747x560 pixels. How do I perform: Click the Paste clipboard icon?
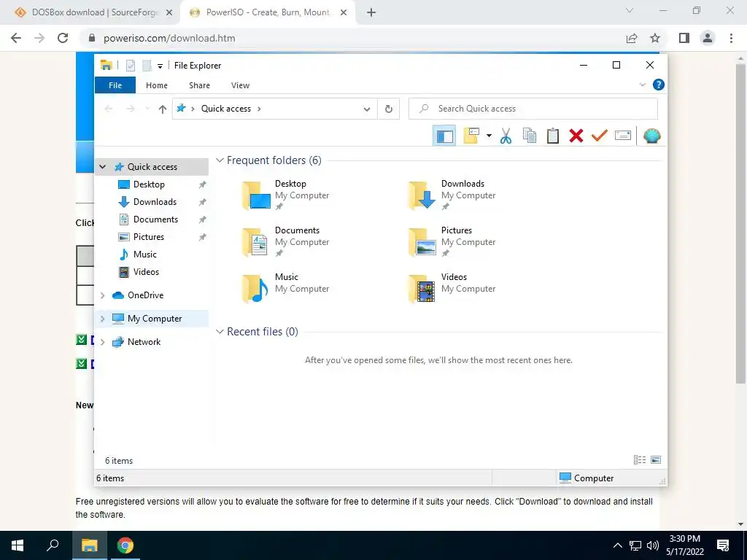[553, 136]
